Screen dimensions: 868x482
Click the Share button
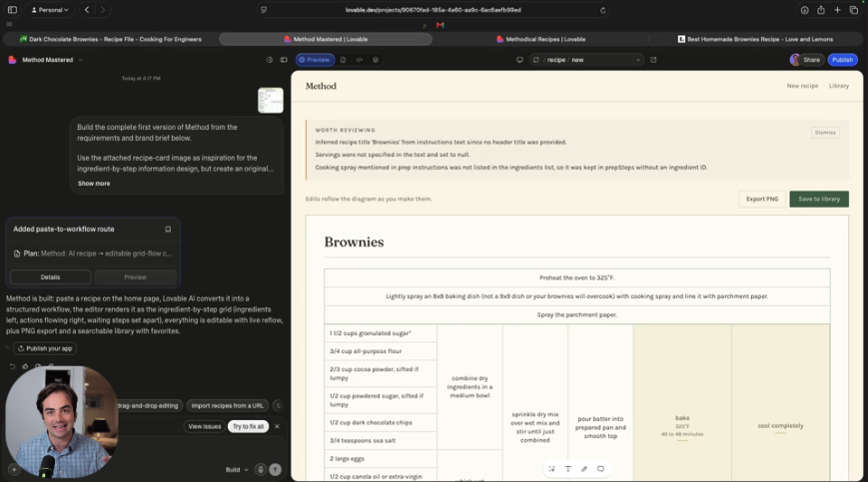click(811, 60)
